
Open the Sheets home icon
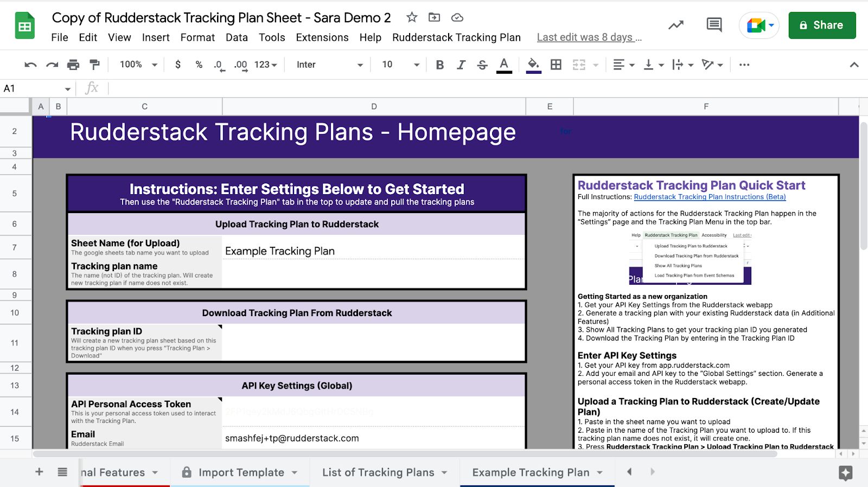(x=24, y=25)
